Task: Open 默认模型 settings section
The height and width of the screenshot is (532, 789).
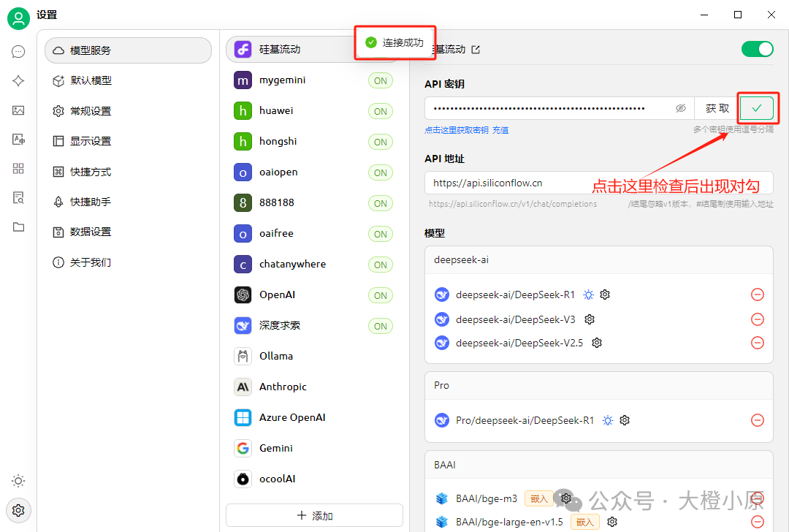Action: tap(129, 80)
